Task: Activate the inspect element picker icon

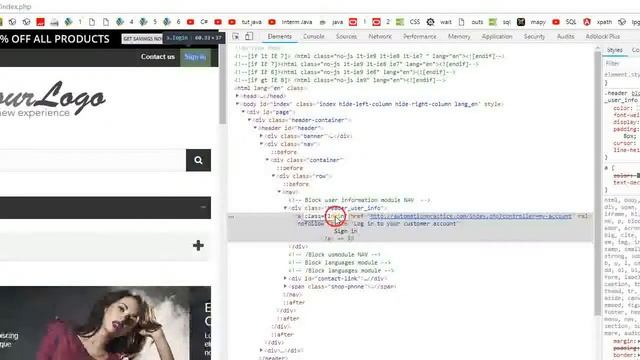Action: click(x=236, y=37)
